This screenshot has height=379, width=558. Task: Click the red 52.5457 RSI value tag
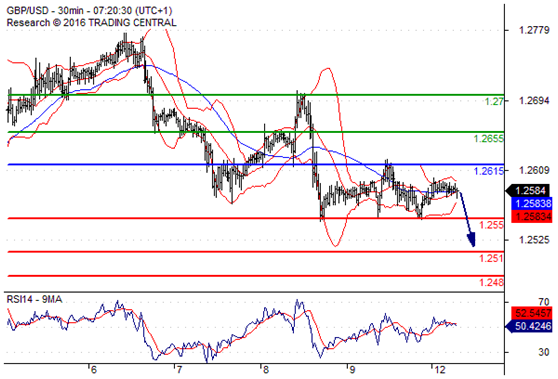click(x=531, y=313)
